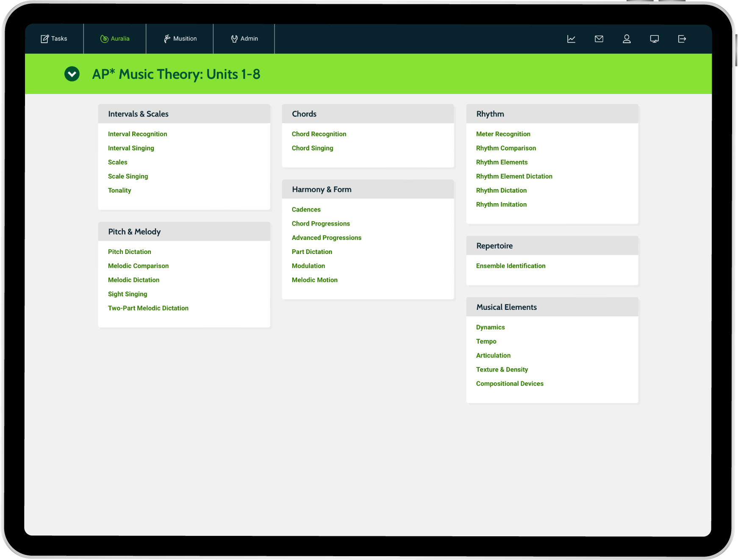
Task: Select the Rhythm Element Dictation link
Action: pyautogui.click(x=514, y=177)
